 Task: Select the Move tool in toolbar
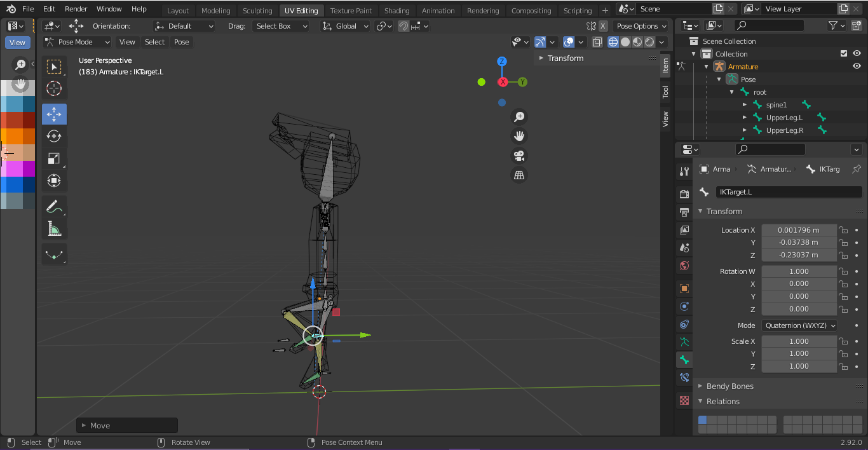pos(54,114)
